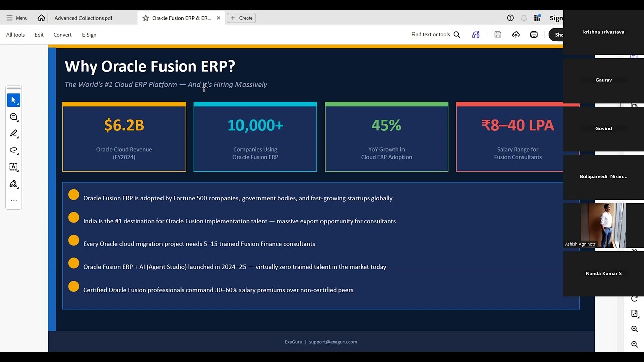Open more tools ellipsis in quick toolbar
The height and width of the screenshot is (362, 644).
point(14,200)
